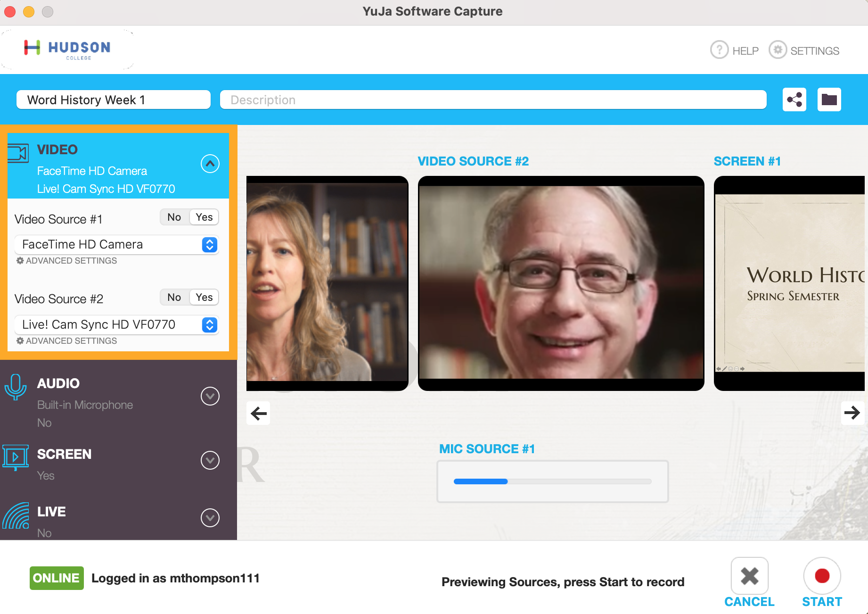
Task: Expand the Live panel chevron
Action: (210, 518)
